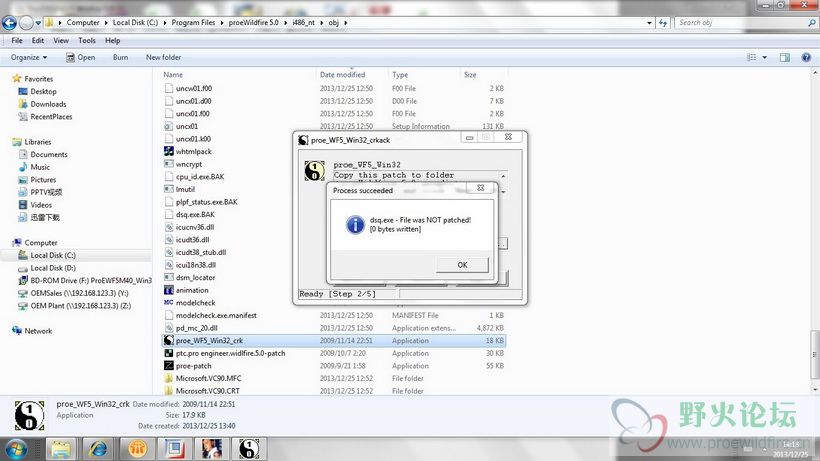Open the Organize dropdown
This screenshot has height=461, width=820.
[x=29, y=57]
